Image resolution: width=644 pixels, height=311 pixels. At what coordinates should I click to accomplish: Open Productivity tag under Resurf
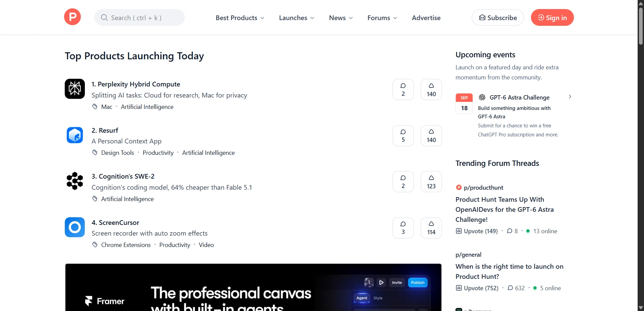point(158,153)
